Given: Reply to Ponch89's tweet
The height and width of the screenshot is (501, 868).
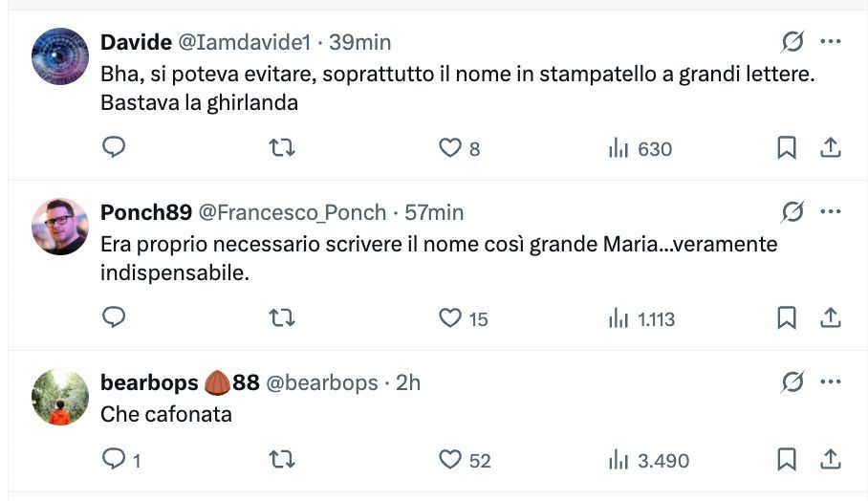Looking at the screenshot, I should pyautogui.click(x=114, y=317).
